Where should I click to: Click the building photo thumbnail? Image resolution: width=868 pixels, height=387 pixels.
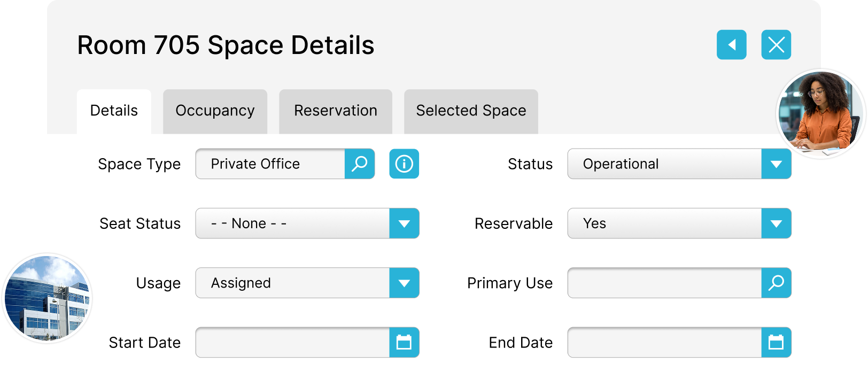pos(47,298)
